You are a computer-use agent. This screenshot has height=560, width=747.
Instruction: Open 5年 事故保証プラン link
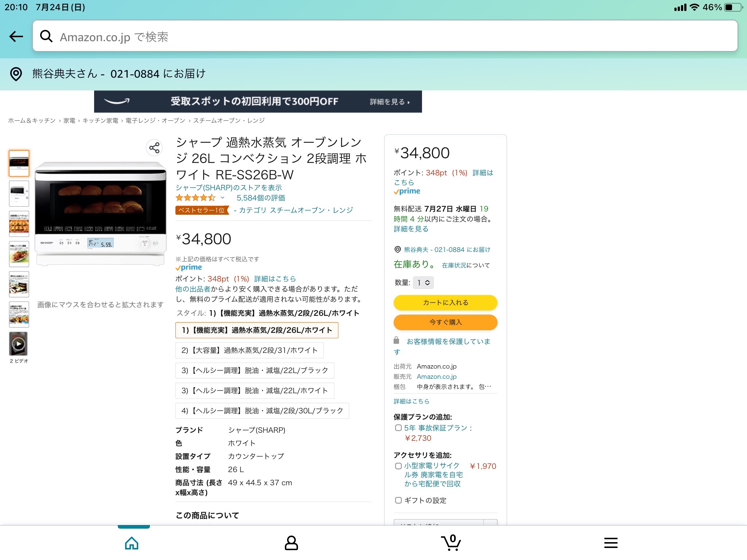point(436,428)
